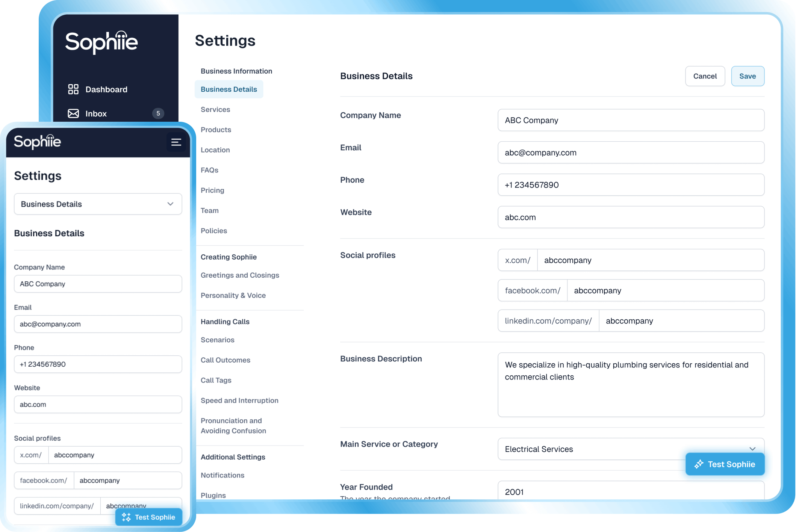Click the mobile Company Name field
Viewport: 796px width, 532px height.
98,284
